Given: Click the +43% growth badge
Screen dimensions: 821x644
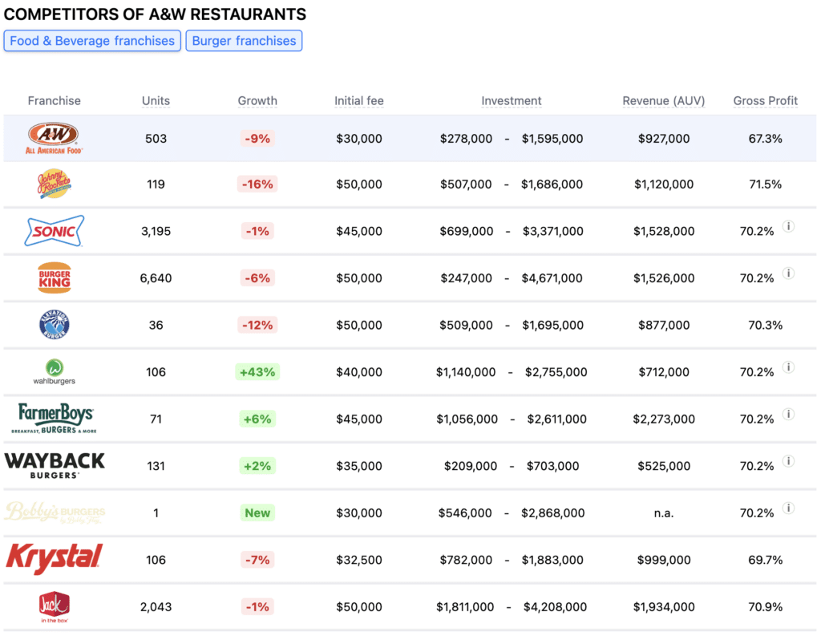Looking at the screenshot, I should [x=257, y=372].
